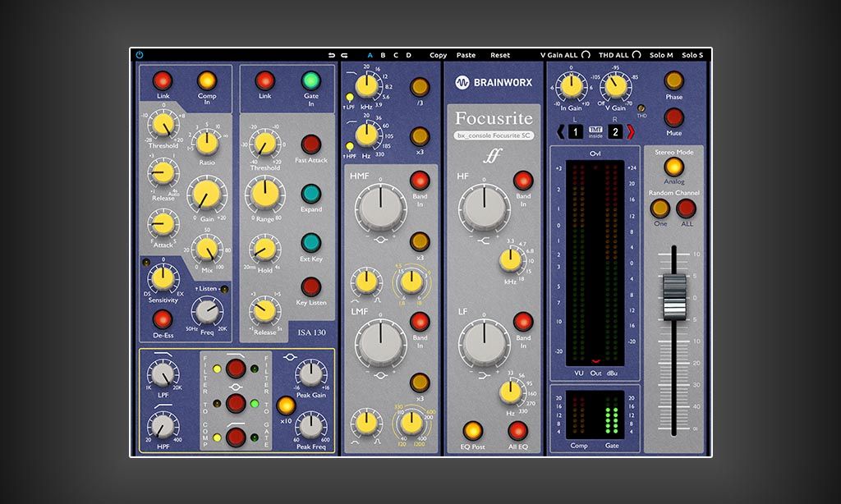Toggle the compressor Link button
Screen dimensions: 841x504
163,81
